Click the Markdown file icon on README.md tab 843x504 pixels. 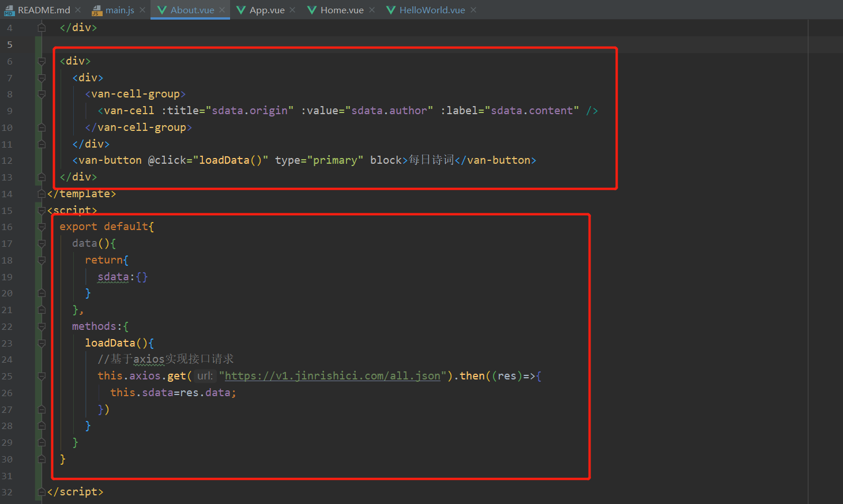[x=9, y=10]
